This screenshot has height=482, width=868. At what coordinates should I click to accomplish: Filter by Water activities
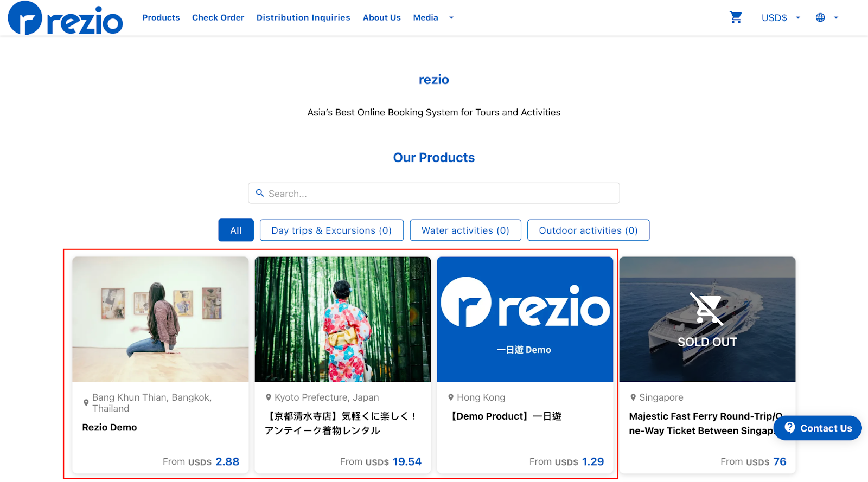point(465,230)
